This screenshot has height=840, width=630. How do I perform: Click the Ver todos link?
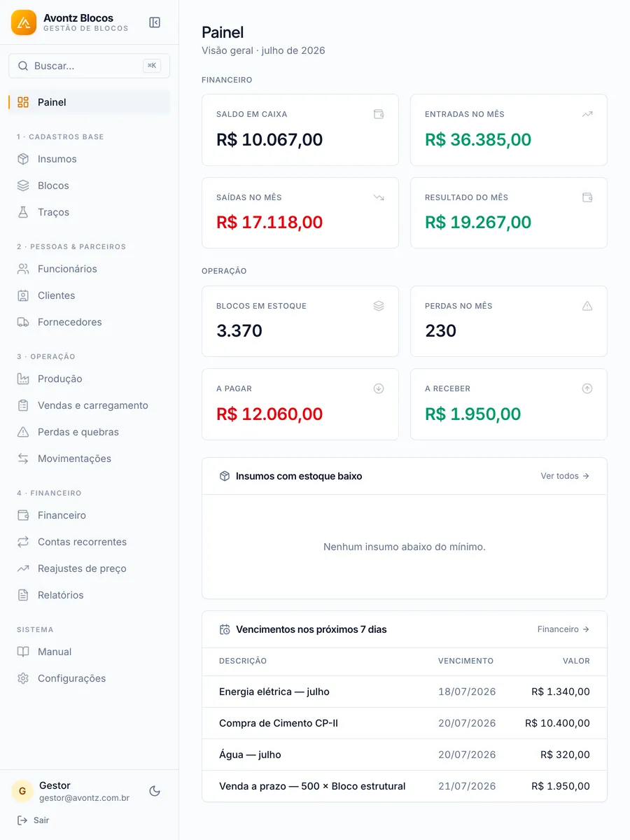point(565,476)
